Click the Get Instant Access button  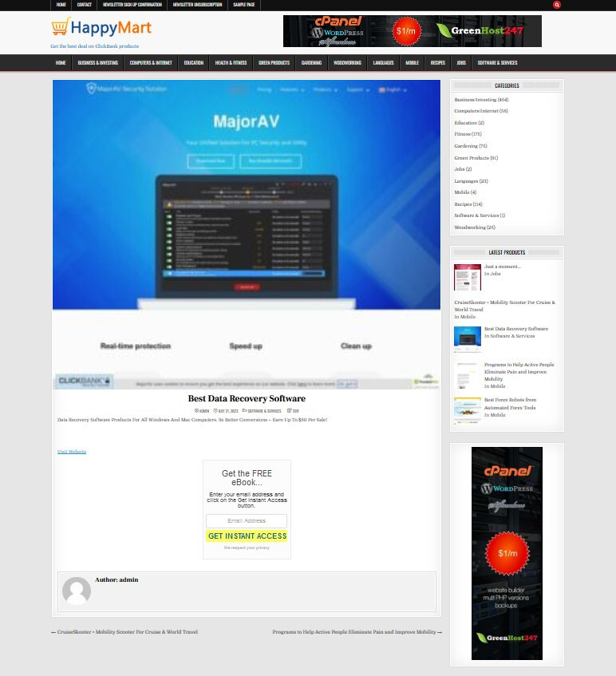pyautogui.click(x=247, y=536)
